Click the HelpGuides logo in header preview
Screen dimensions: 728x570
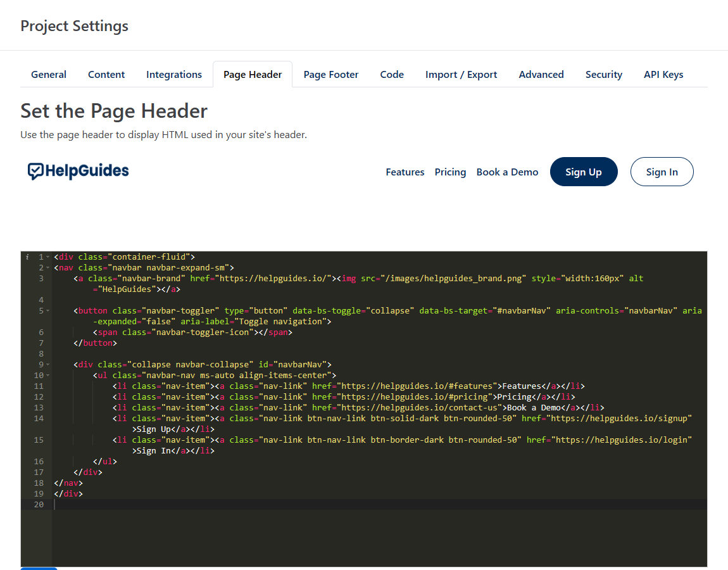pyautogui.click(x=78, y=171)
